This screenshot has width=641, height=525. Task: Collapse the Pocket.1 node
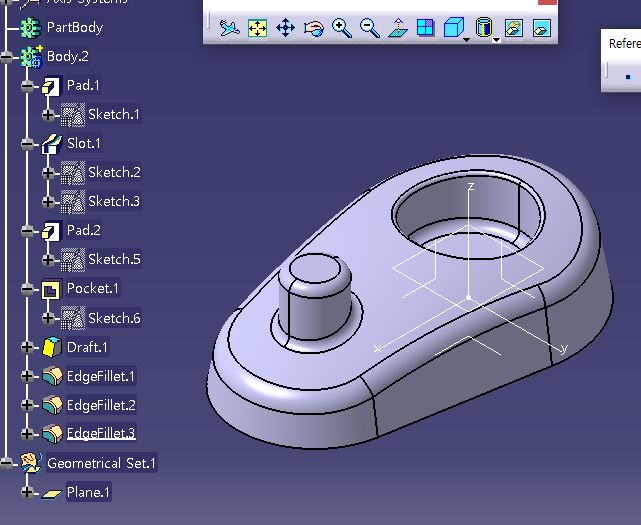coord(27,289)
